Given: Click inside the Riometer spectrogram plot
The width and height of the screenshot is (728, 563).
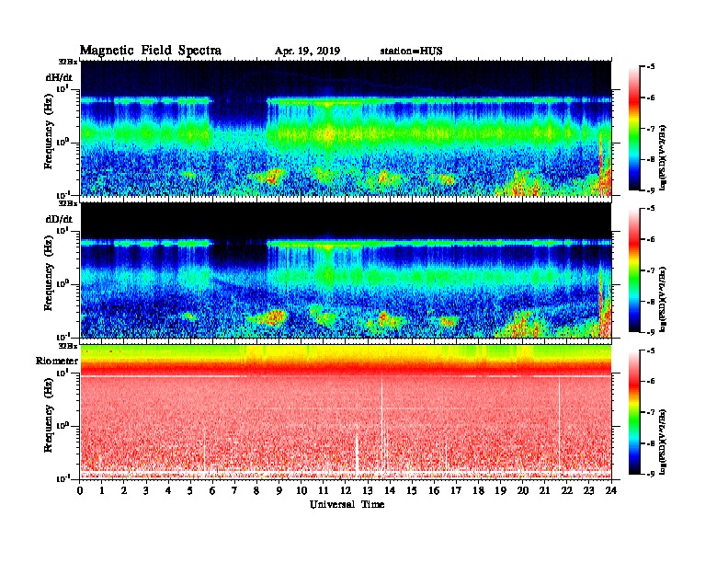Looking at the screenshot, I should tap(346, 412).
